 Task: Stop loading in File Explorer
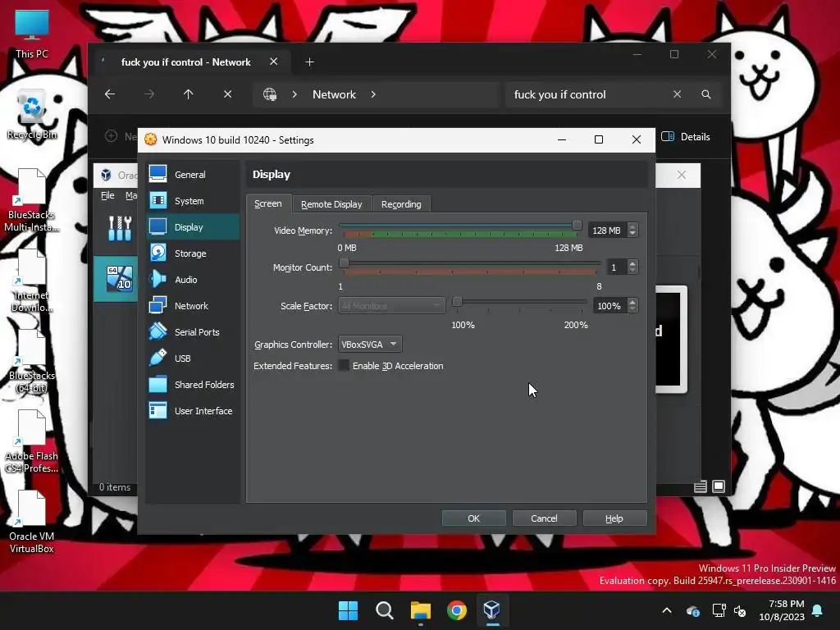pyautogui.click(x=228, y=94)
